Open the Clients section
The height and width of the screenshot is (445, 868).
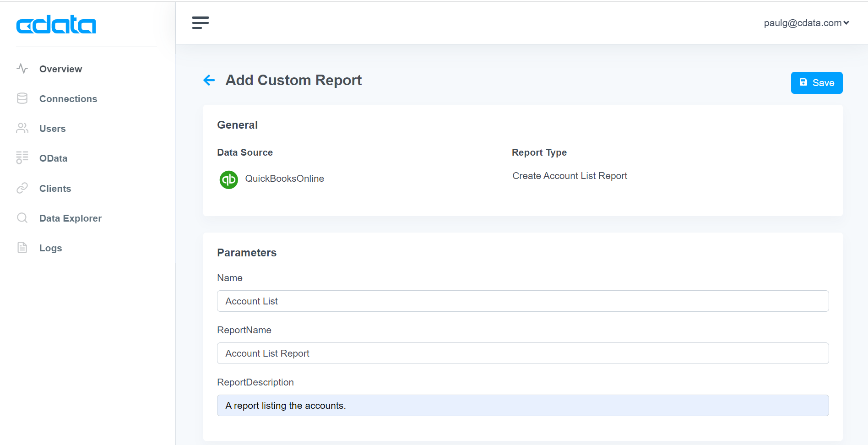(55, 189)
